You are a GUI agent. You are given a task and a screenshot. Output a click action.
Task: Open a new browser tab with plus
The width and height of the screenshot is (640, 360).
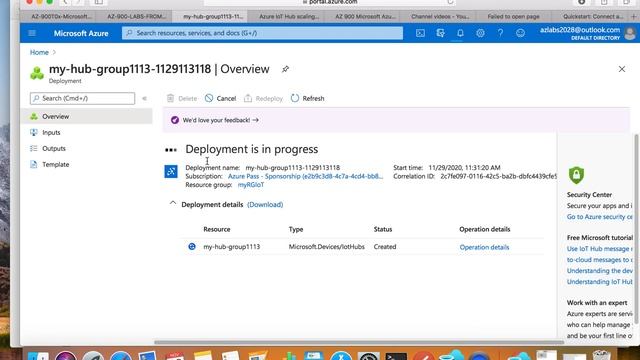click(633, 17)
